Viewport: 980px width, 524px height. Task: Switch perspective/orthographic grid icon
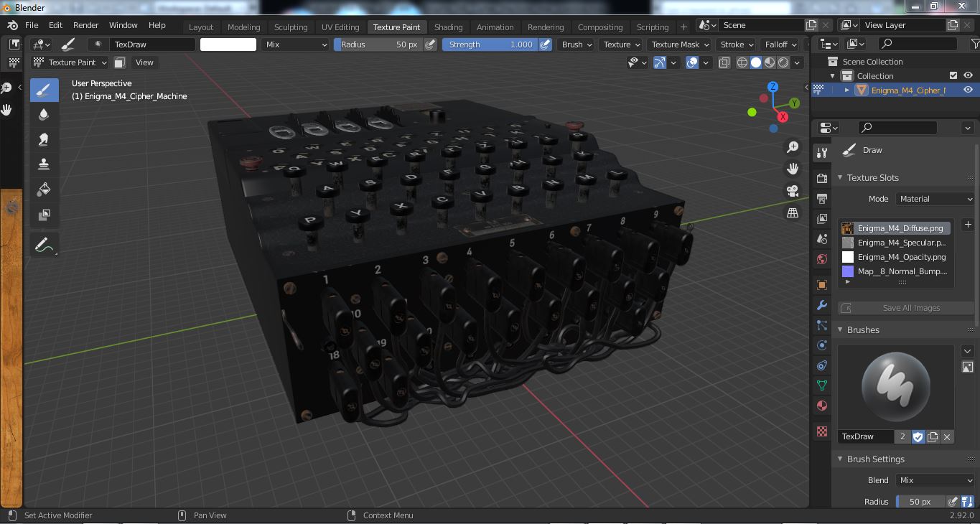[793, 213]
